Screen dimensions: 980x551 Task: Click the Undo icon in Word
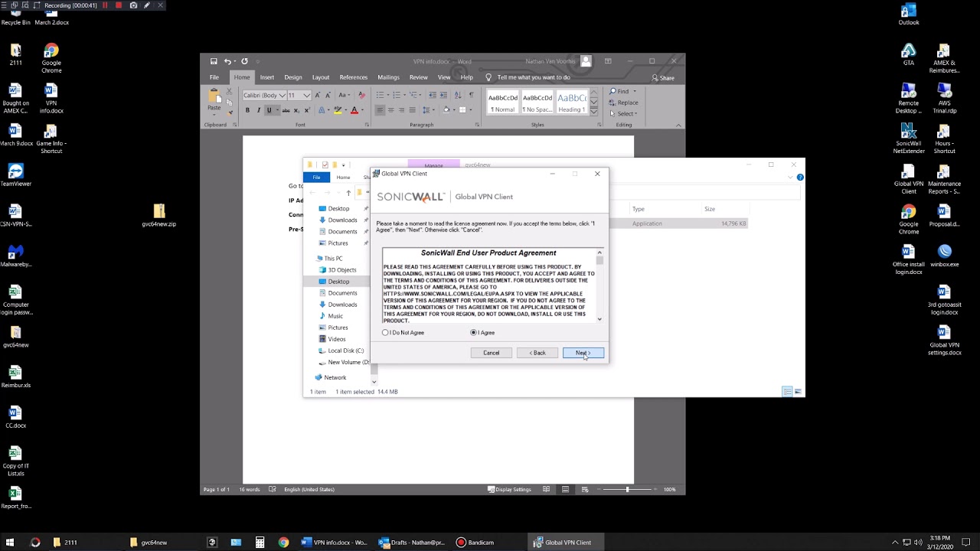click(x=227, y=61)
